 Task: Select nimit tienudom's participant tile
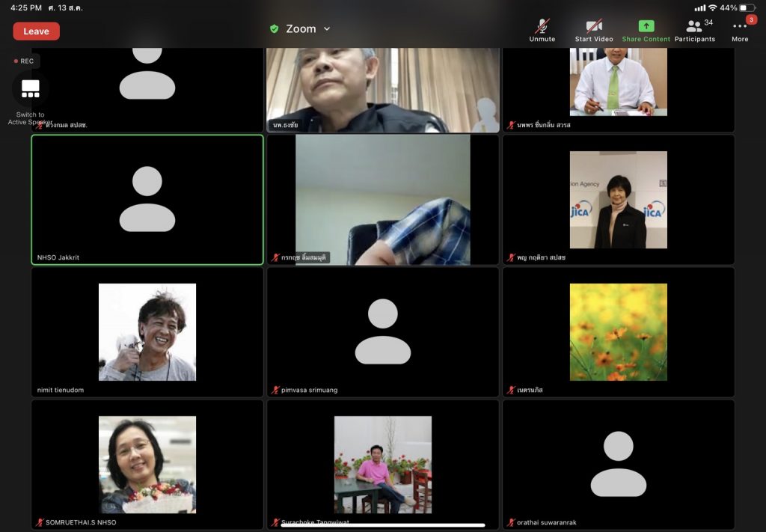(147, 332)
